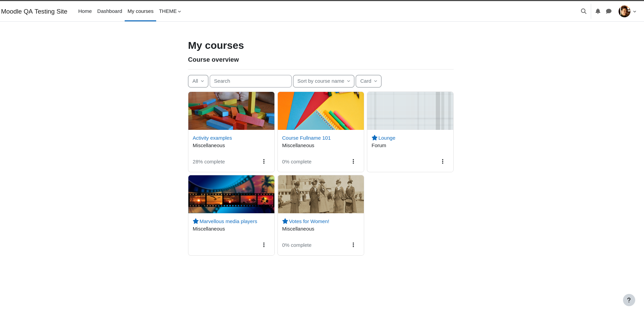Expand user menu chevron beside avatar

[635, 12]
